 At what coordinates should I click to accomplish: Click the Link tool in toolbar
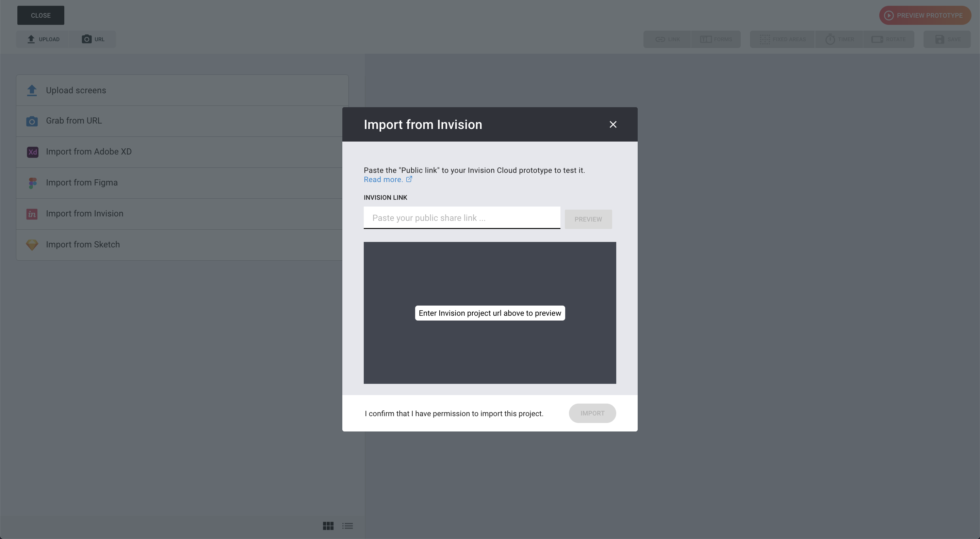click(x=667, y=39)
